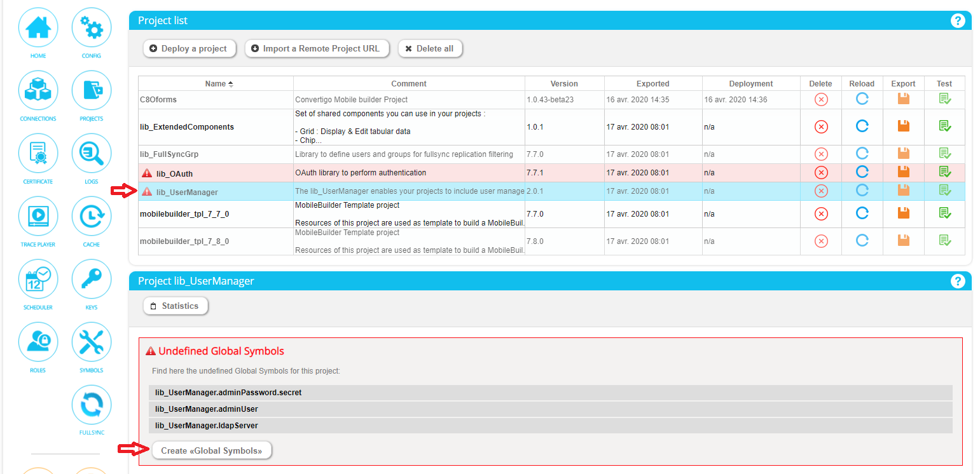Open the Home section in sidebar
Viewport: 980px width, 474px height.
38,29
